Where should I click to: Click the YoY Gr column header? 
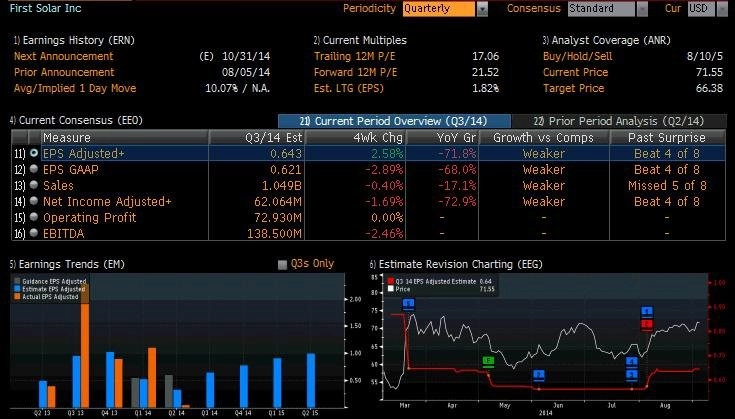442,137
